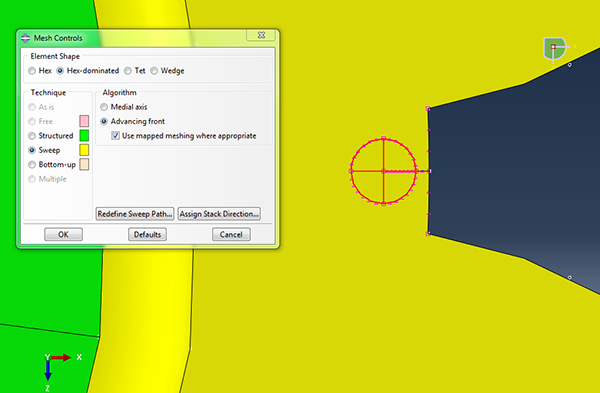Reset mesh controls with Defaults
600x393 pixels.
[x=147, y=235]
